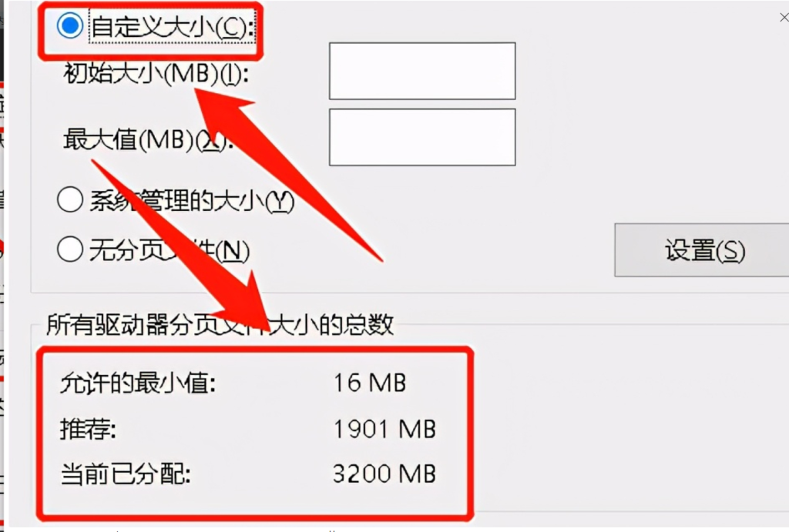Click the 16 MB value
Image resolution: width=789 pixels, height=532 pixels.
pyautogui.click(x=370, y=383)
